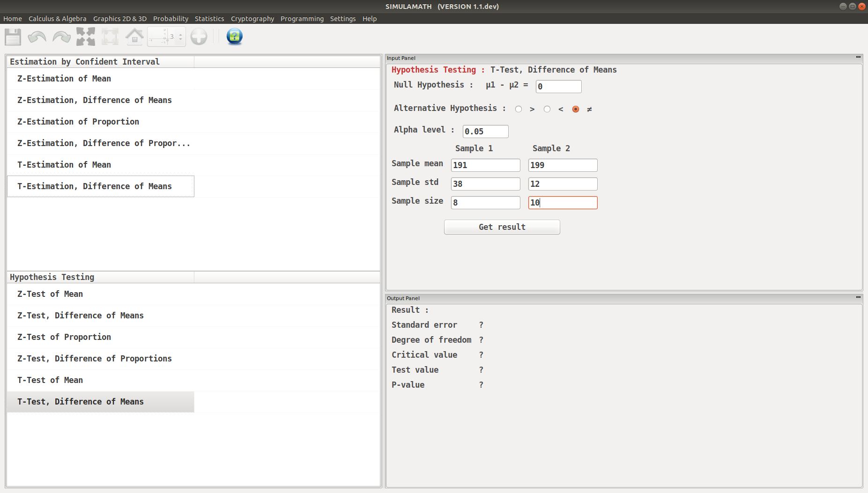Open the Statistics menu
The image size is (868, 493).
click(209, 19)
